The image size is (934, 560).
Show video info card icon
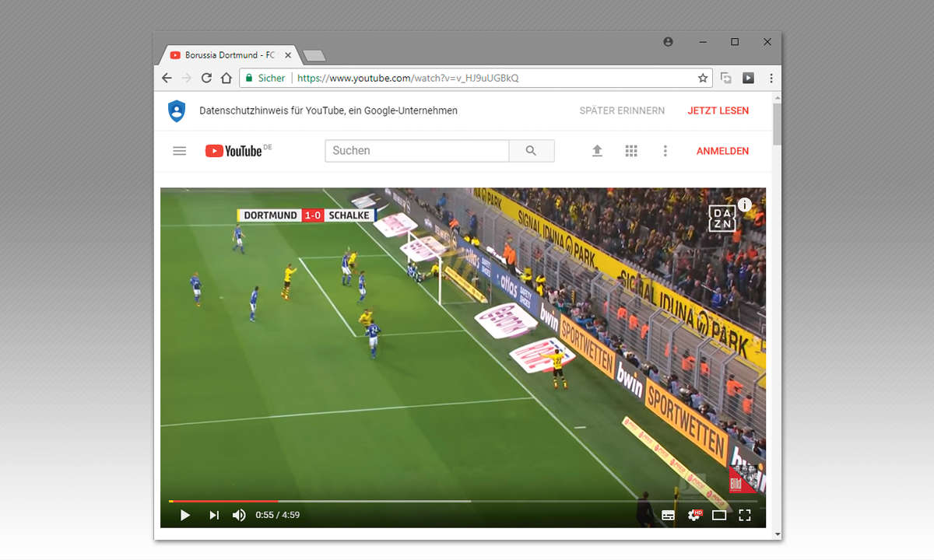click(745, 205)
